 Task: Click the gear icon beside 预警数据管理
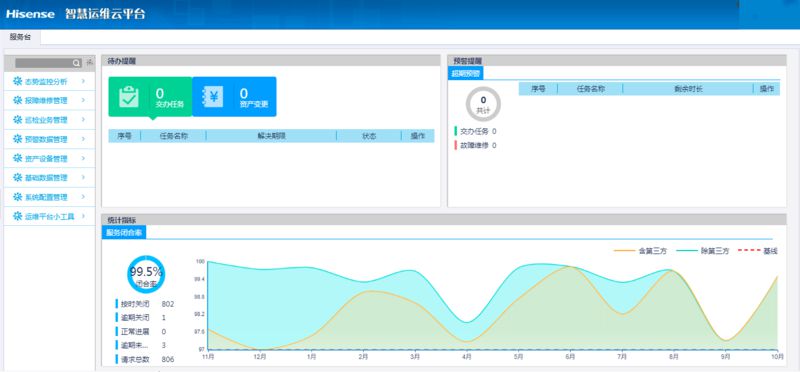point(18,139)
